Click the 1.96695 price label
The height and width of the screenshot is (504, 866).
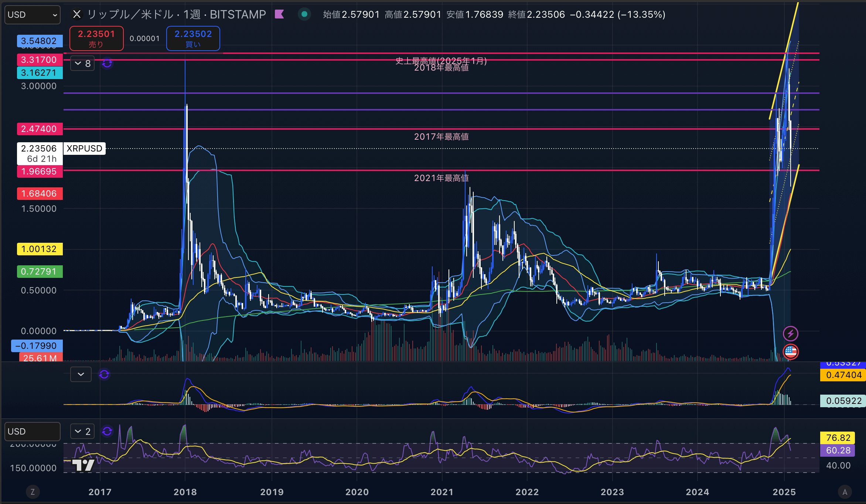pyautogui.click(x=40, y=171)
